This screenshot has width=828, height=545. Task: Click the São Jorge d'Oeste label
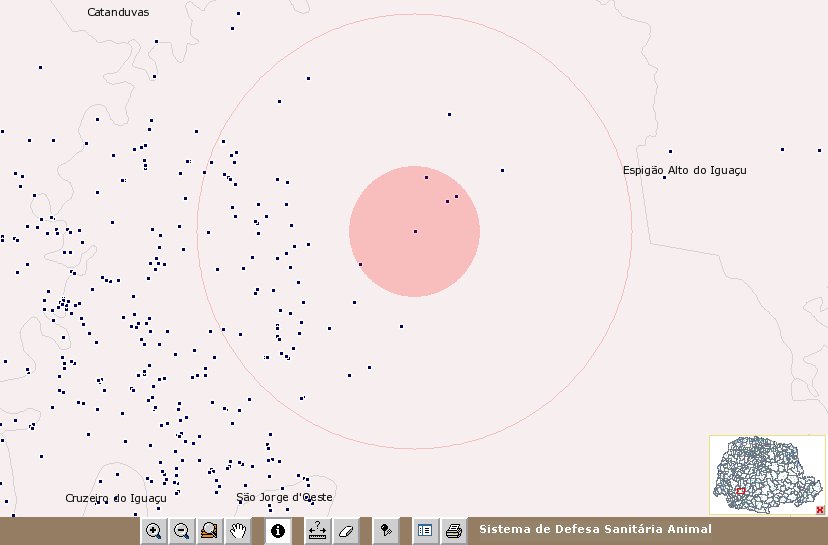point(284,497)
